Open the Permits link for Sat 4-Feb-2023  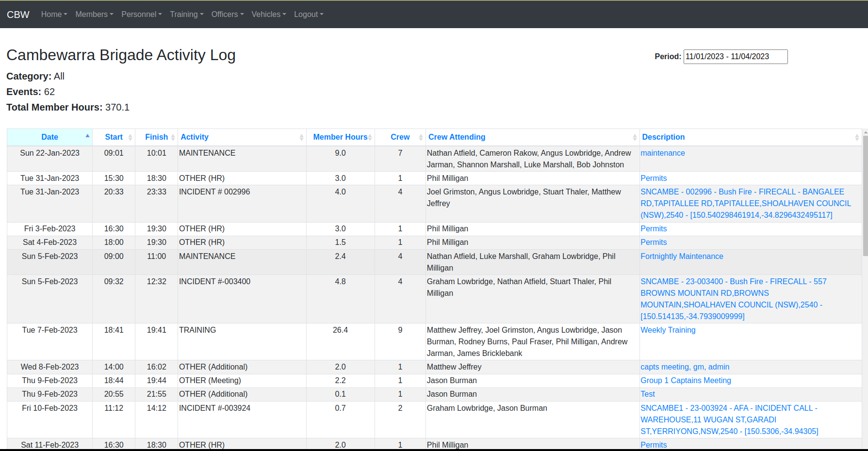click(654, 242)
